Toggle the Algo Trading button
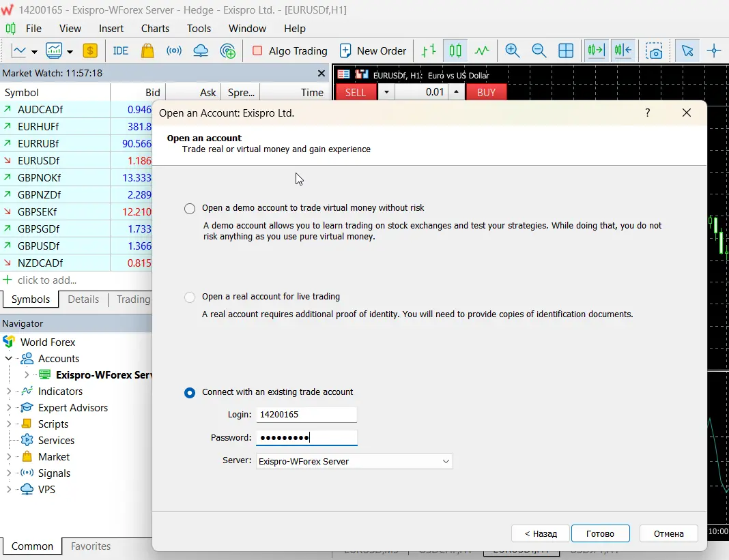This screenshot has height=560, width=729. (289, 50)
